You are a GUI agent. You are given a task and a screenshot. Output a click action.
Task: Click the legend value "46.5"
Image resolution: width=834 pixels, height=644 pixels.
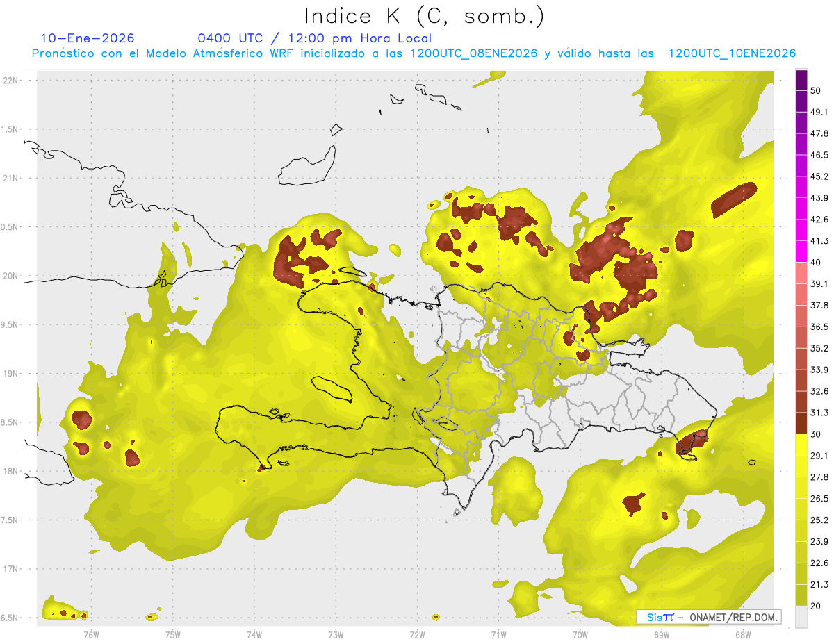click(819, 155)
